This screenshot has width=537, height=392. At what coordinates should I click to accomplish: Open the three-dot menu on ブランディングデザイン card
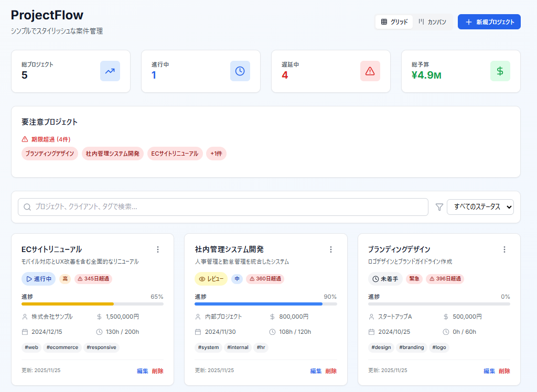(504, 249)
